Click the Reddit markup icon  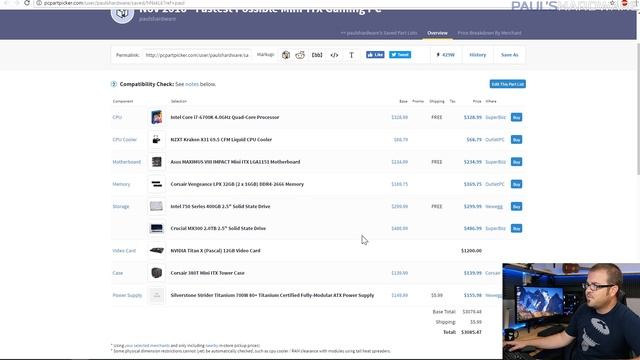pyautogui.click(x=300, y=55)
